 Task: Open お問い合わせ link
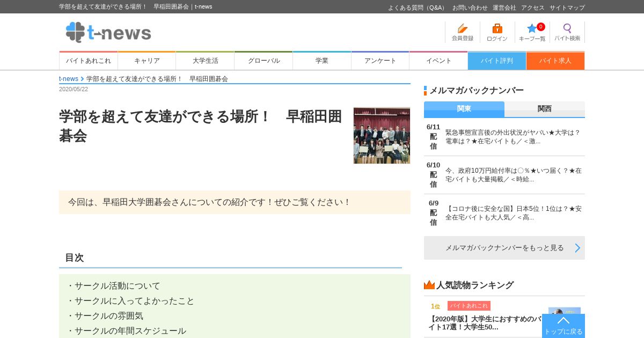click(x=470, y=8)
